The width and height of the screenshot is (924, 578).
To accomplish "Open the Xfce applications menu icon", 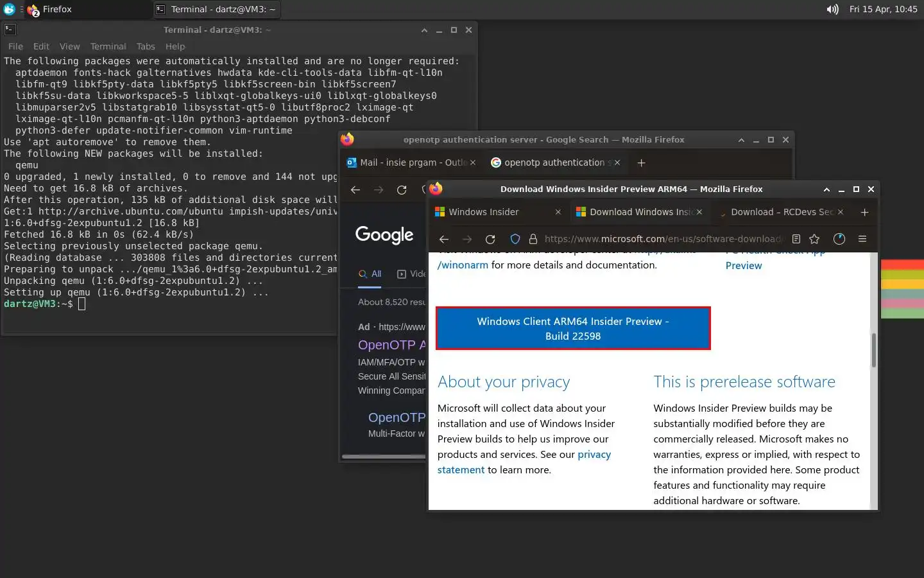I will point(9,9).
